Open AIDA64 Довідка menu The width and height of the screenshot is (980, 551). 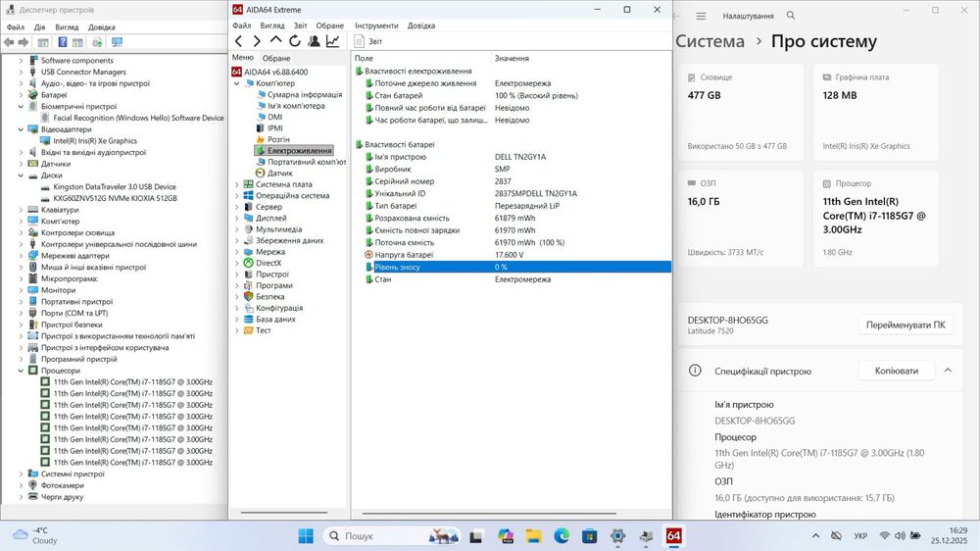(x=421, y=25)
